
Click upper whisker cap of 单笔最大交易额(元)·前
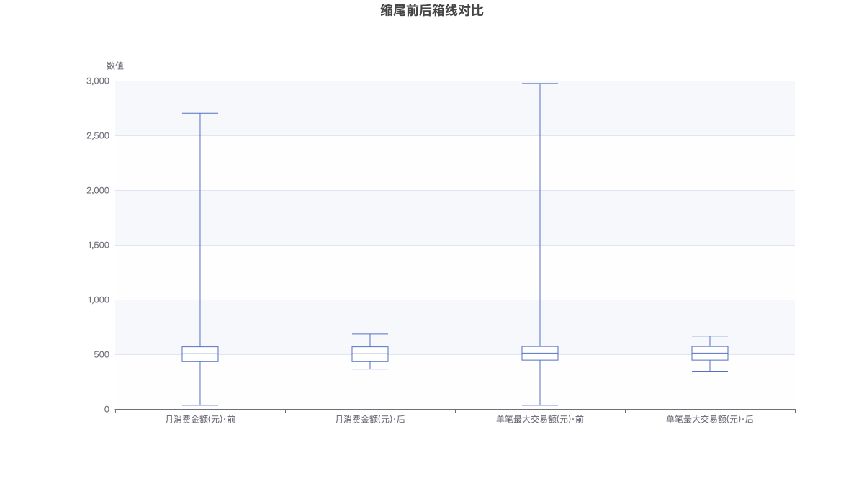click(540, 84)
